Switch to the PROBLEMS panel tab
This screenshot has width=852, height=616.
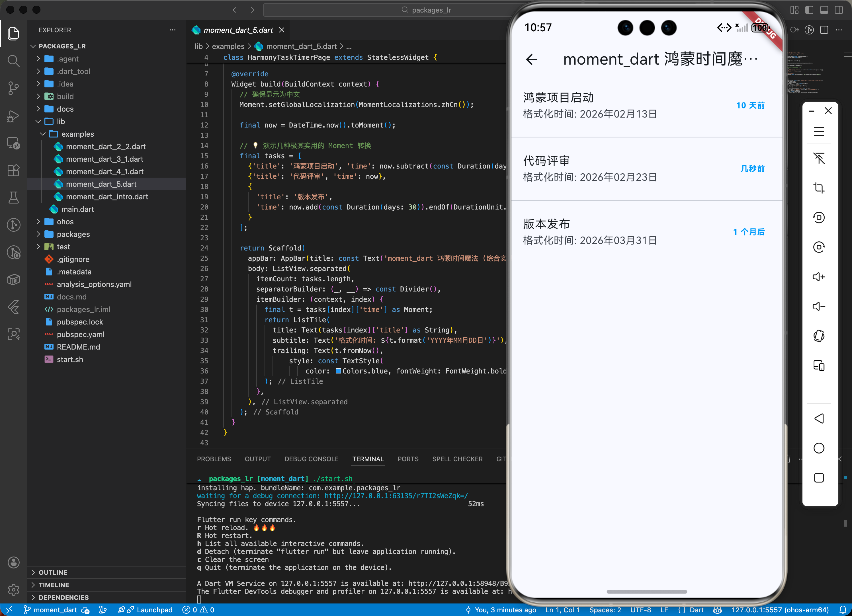214,459
